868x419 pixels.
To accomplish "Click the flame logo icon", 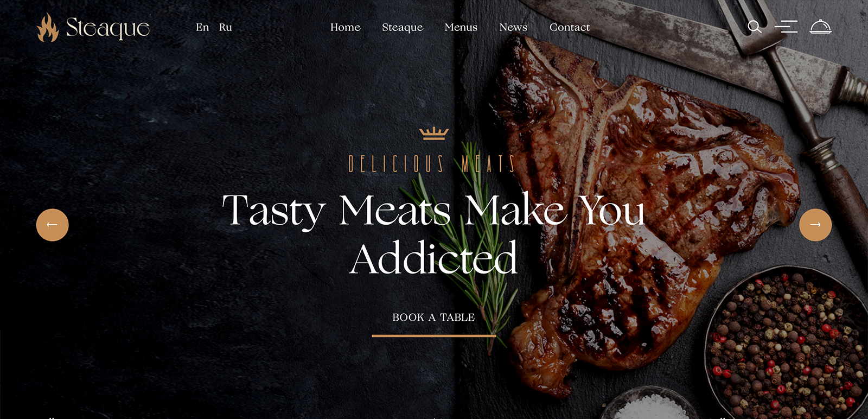I will click(48, 28).
